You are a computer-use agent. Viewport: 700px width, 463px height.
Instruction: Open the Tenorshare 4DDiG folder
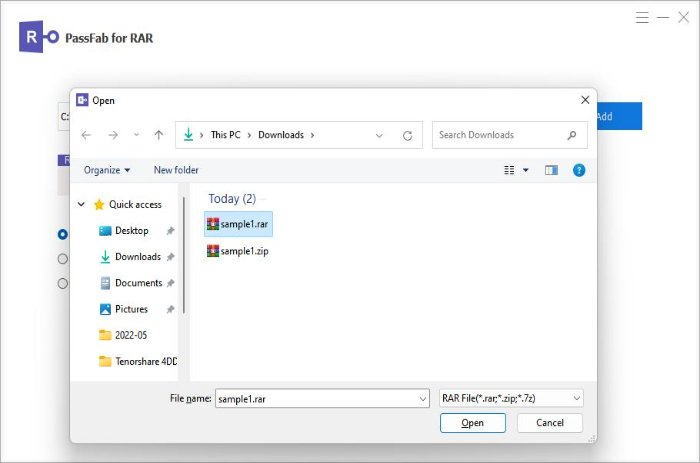138,361
